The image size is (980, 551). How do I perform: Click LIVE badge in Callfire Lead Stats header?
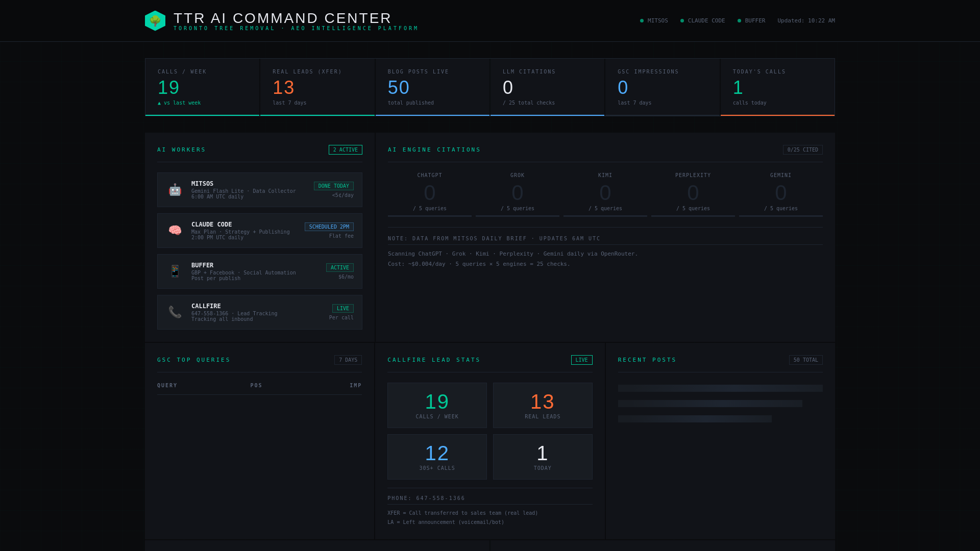582,360
